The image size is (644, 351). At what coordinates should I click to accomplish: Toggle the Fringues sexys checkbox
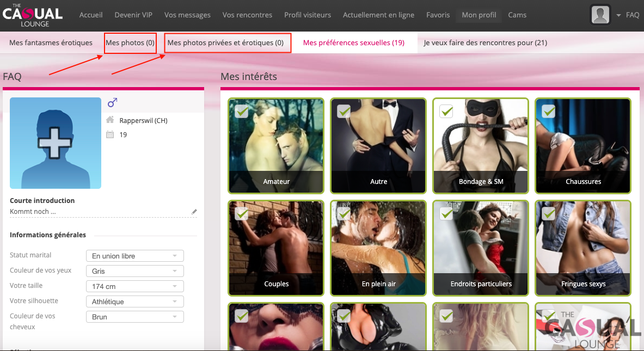(549, 213)
